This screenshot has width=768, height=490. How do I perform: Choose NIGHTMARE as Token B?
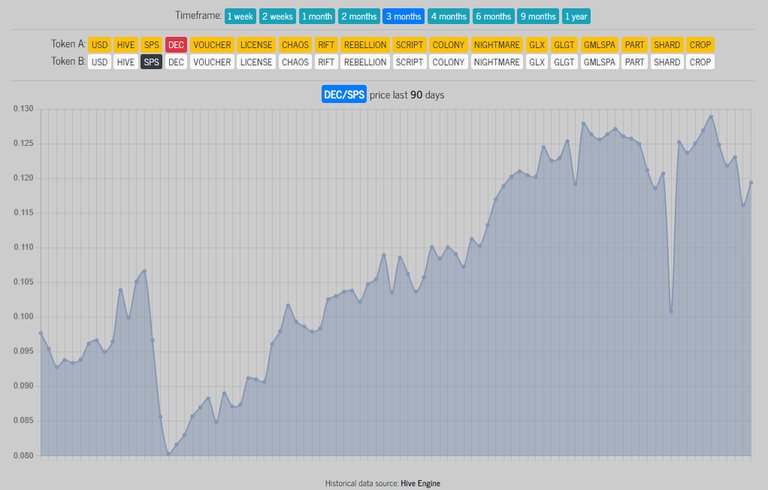click(497, 62)
